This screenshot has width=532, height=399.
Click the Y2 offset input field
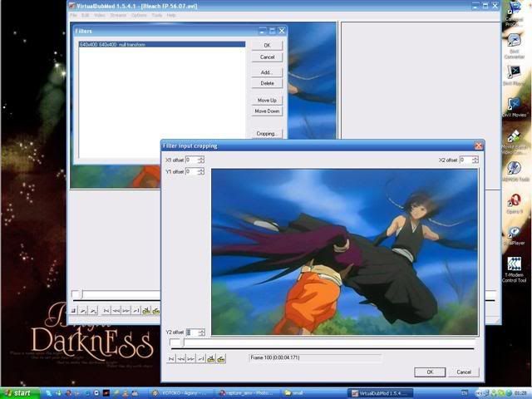coord(192,332)
